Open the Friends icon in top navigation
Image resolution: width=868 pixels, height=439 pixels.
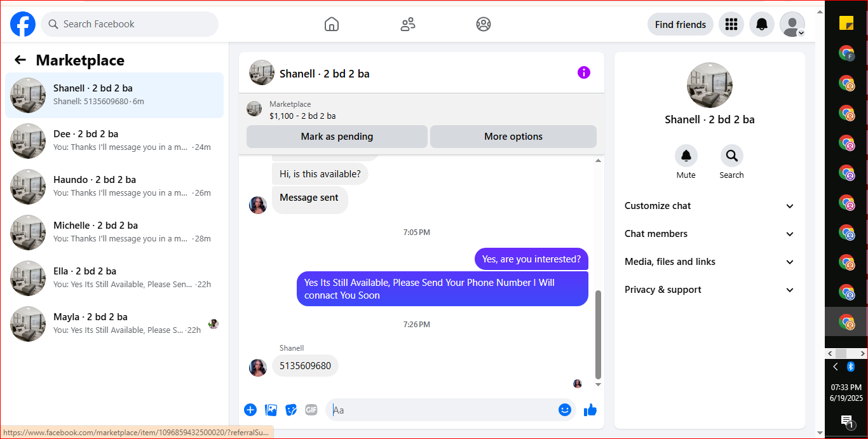click(x=408, y=24)
